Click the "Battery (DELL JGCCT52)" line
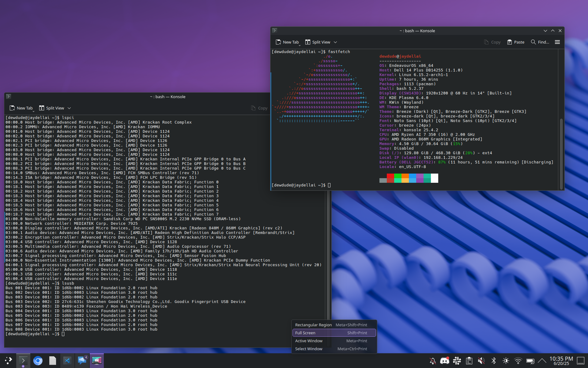 pos(466,162)
